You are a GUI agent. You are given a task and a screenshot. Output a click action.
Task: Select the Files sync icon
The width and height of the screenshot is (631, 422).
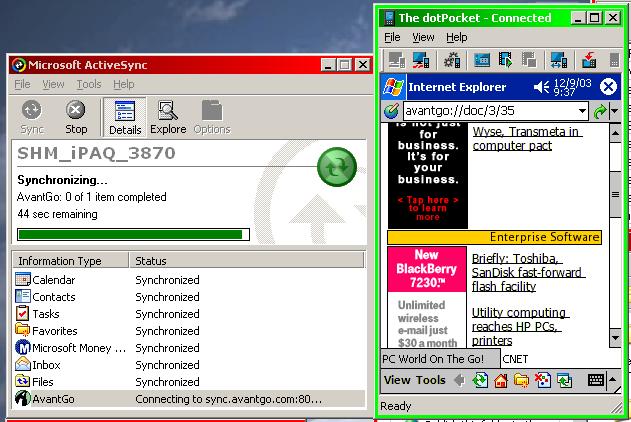(x=23, y=381)
